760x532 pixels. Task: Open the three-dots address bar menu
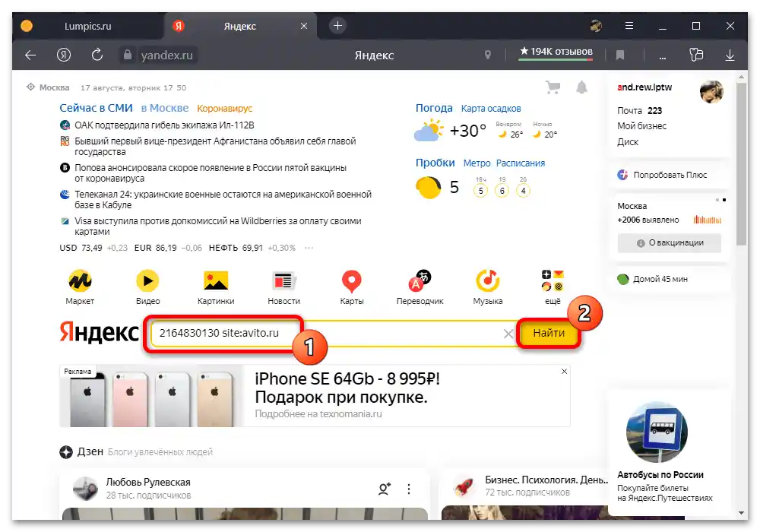click(x=663, y=57)
